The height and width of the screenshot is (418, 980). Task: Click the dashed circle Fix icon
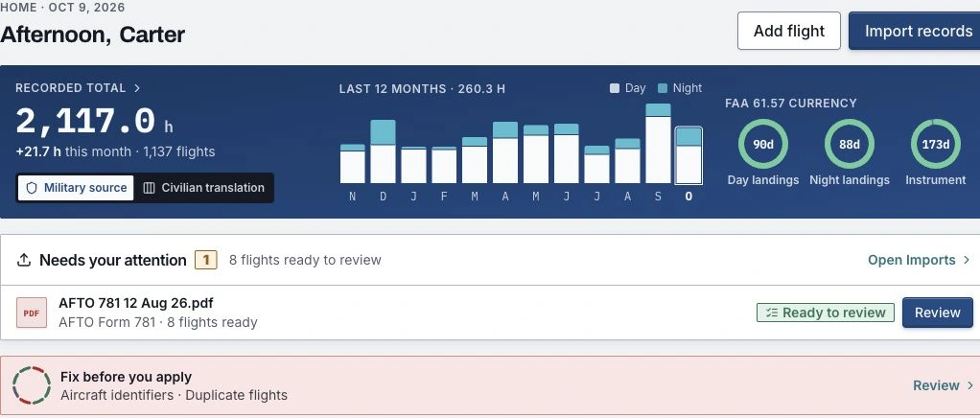pos(32,384)
